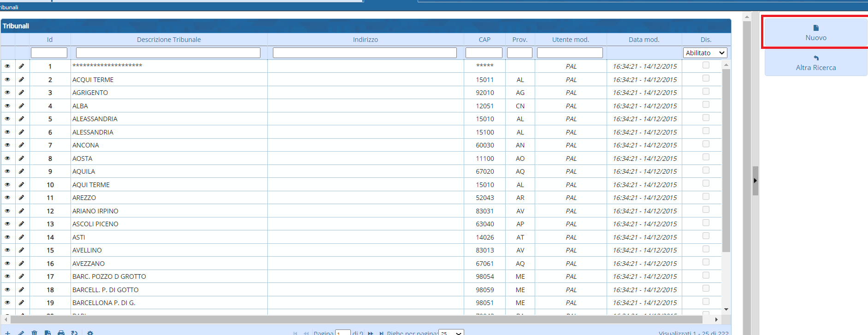Click the plus add-row icon
This screenshot has height=335, width=868.
tap(8, 333)
